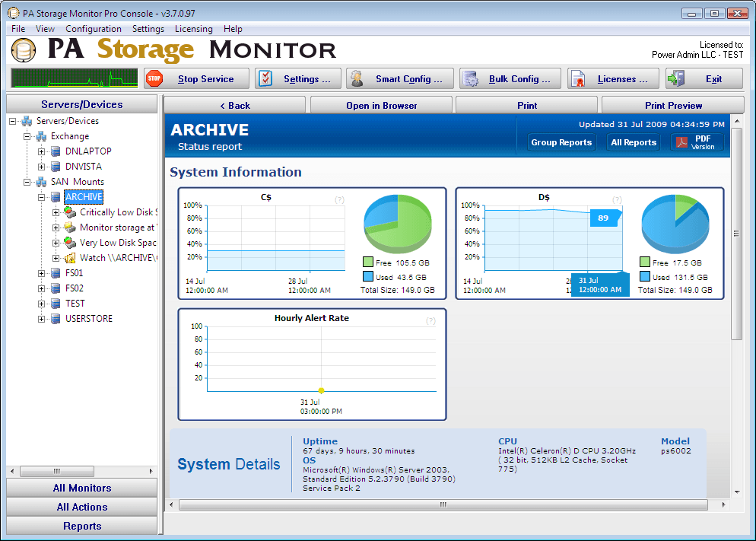Image resolution: width=756 pixels, height=541 pixels.
Task: Expand the USERSTORE server node
Action: click(42, 319)
